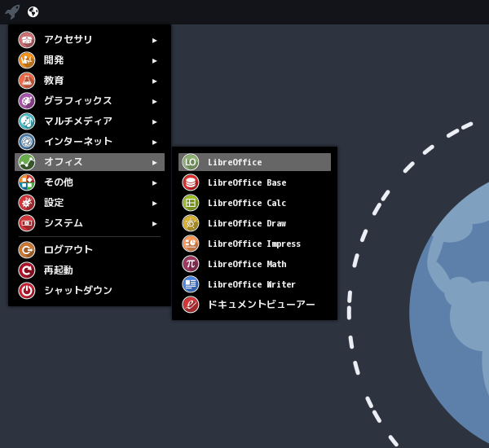Expand the システム submenu arrow
The width and height of the screenshot is (489, 448).
(x=154, y=224)
